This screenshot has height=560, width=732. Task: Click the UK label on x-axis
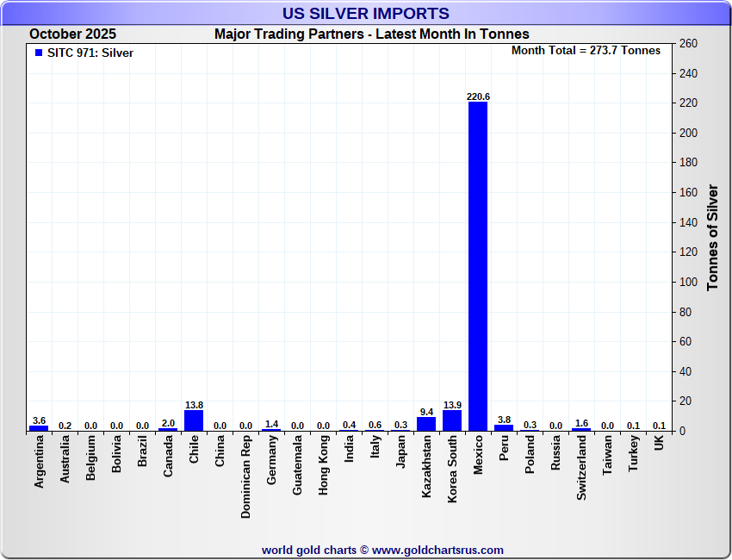point(659,443)
